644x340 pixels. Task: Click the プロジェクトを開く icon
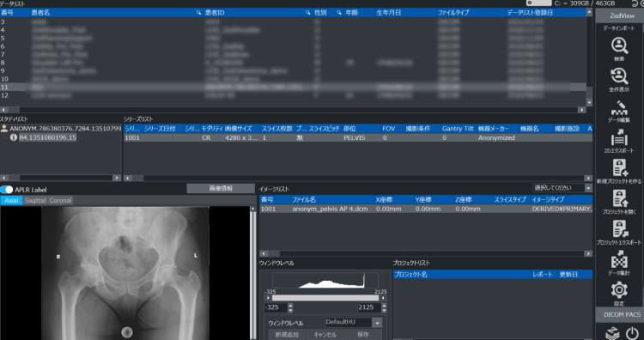tap(619, 202)
